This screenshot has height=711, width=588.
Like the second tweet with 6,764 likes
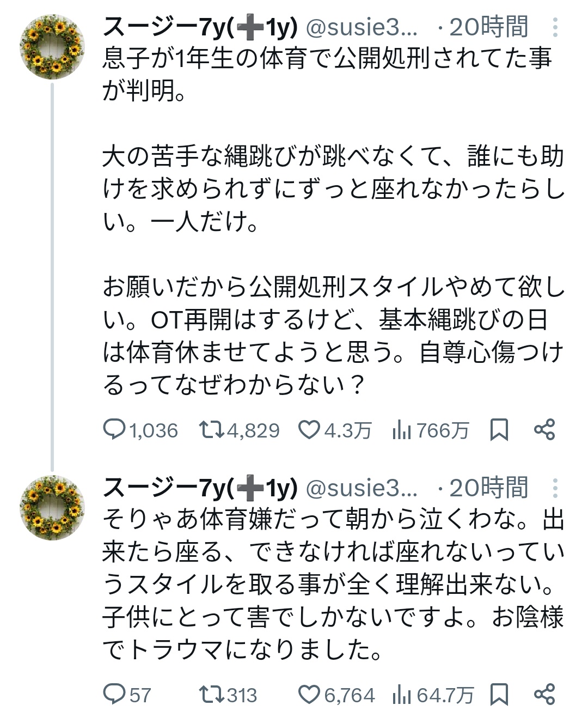coord(337,695)
